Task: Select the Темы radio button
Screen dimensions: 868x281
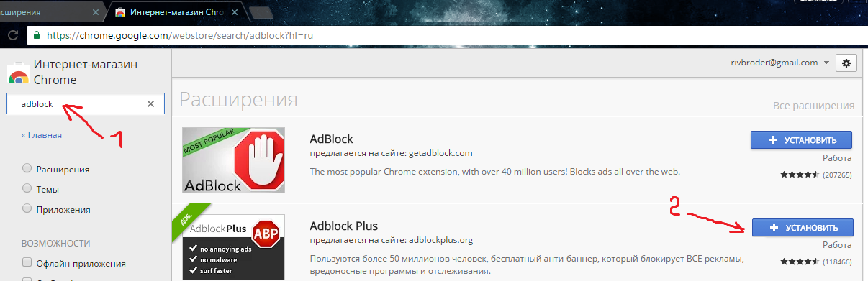Action: coord(27,189)
